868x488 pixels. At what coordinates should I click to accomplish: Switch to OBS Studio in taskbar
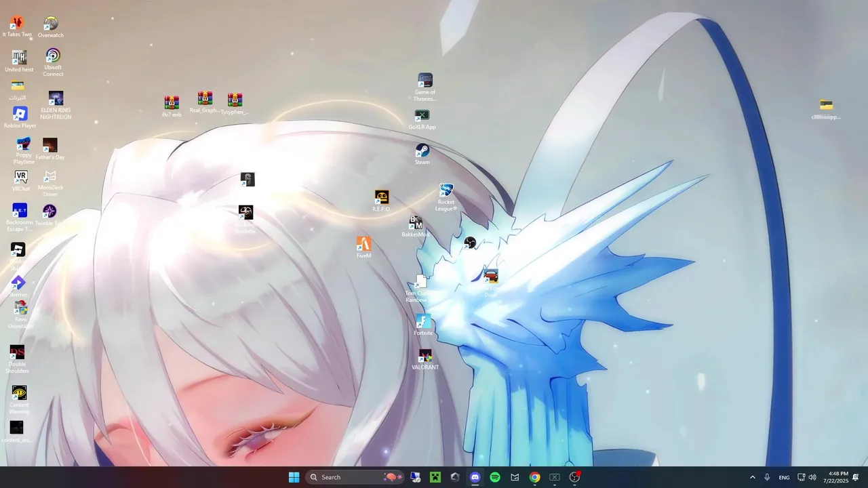575,477
